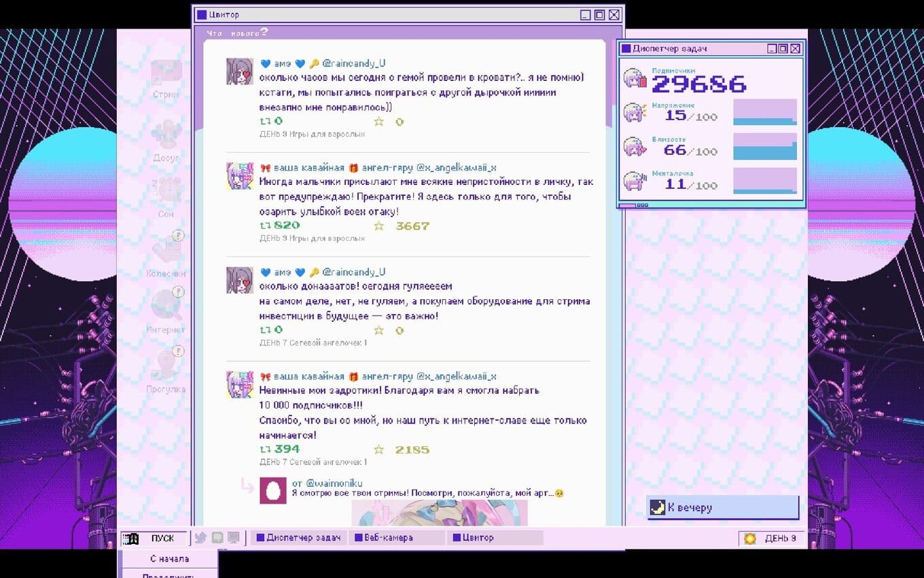Open the Колесики pills icon
Viewport: 924px width, 578px height.
pyautogui.click(x=166, y=252)
